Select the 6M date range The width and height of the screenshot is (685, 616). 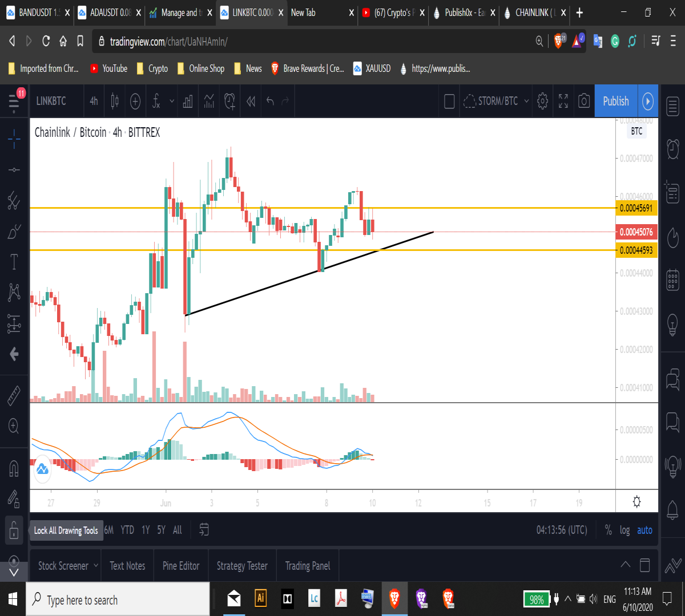pos(109,530)
